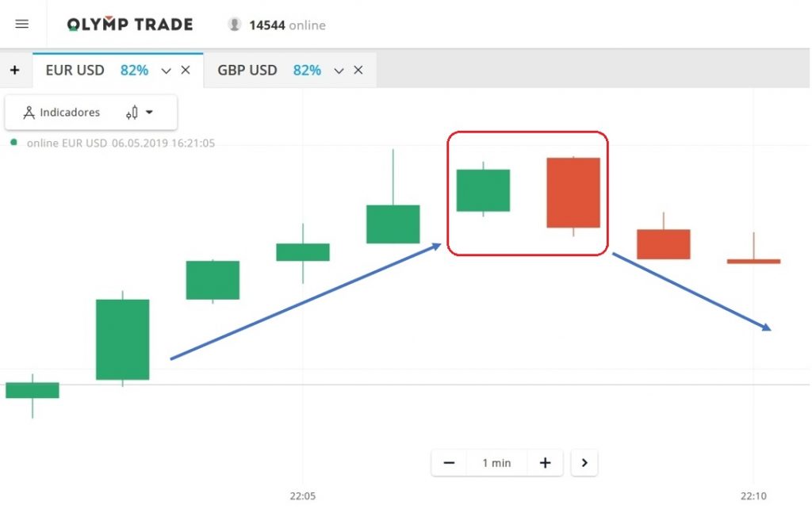The height and width of the screenshot is (517, 812).
Task: Click the large red candle in highlighted box
Action: click(573, 193)
